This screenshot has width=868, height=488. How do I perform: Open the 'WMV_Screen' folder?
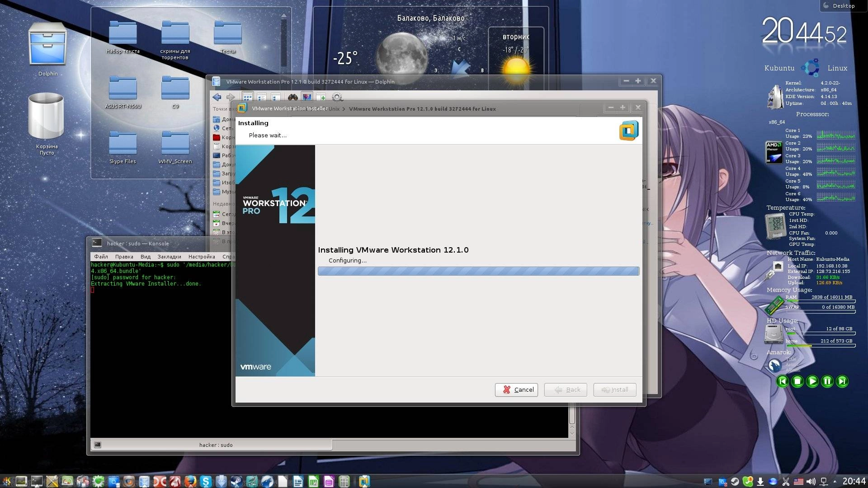(175, 147)
